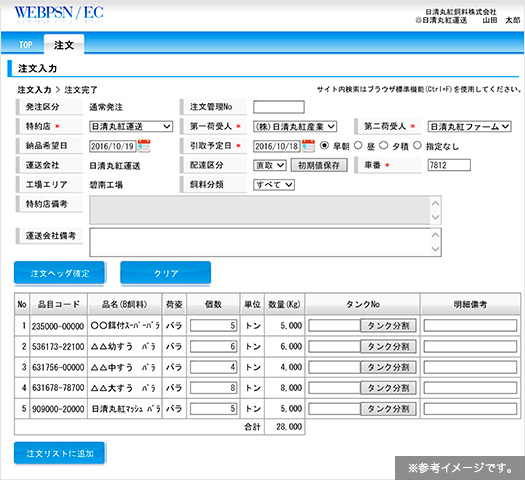Click 個数 field for item 631756-00000
The image size is (525, 480).
[214, 367]
